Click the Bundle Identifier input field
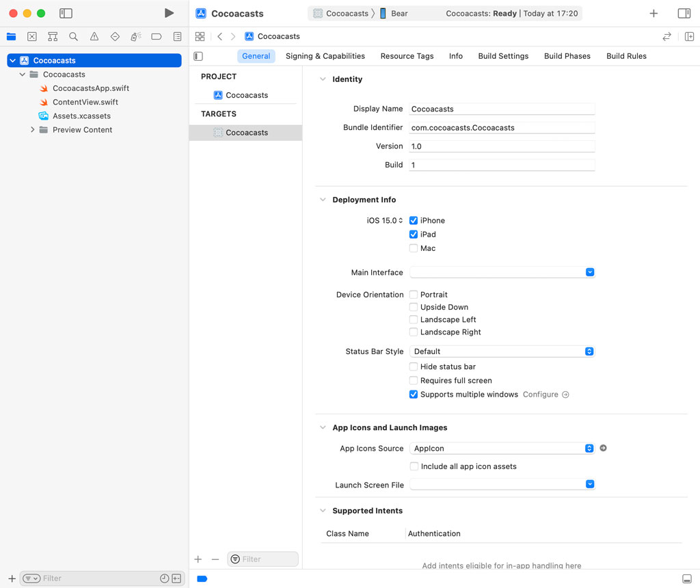This screenshot has width=700, height=588. tap(502, 127)
